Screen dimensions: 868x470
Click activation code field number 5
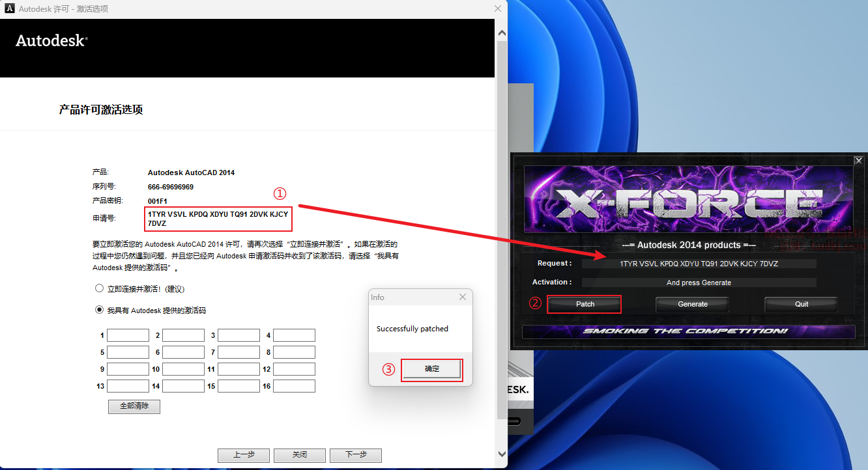(x=128, y=352)
